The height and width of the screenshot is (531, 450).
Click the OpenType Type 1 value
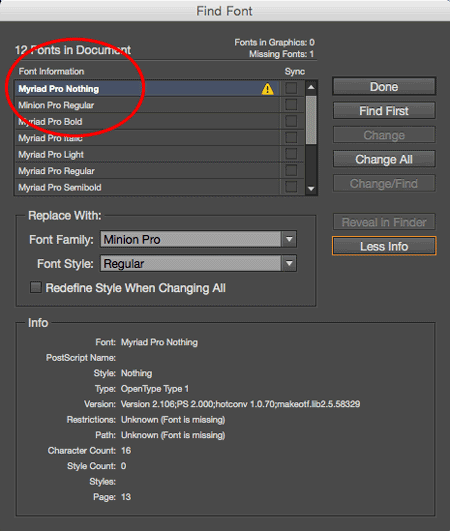(x=155, y=389)
